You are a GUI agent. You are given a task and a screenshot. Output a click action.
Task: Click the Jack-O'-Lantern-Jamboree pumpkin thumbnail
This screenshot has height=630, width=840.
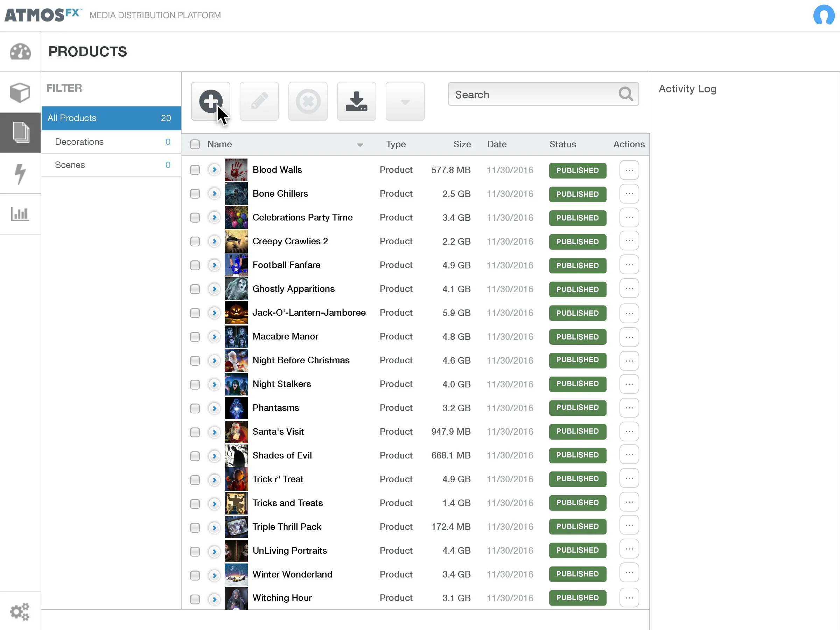click(x=236, y=313)
